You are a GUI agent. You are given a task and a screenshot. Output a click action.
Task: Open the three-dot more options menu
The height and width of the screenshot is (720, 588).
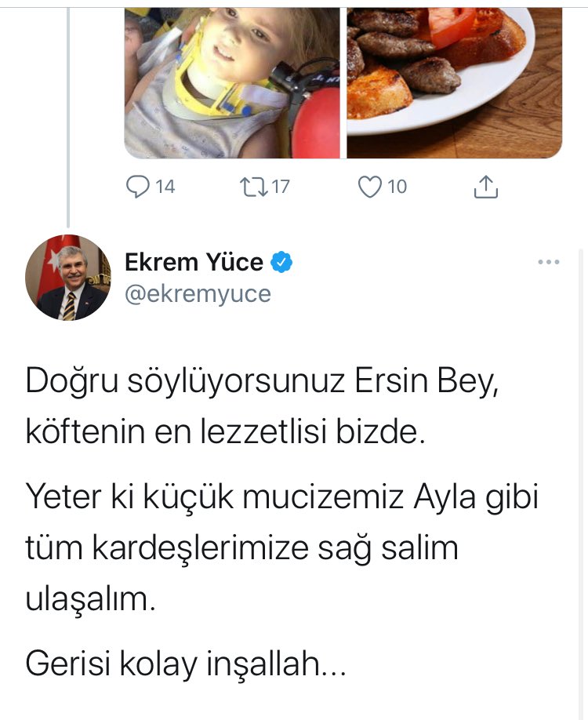click(549, 262)
